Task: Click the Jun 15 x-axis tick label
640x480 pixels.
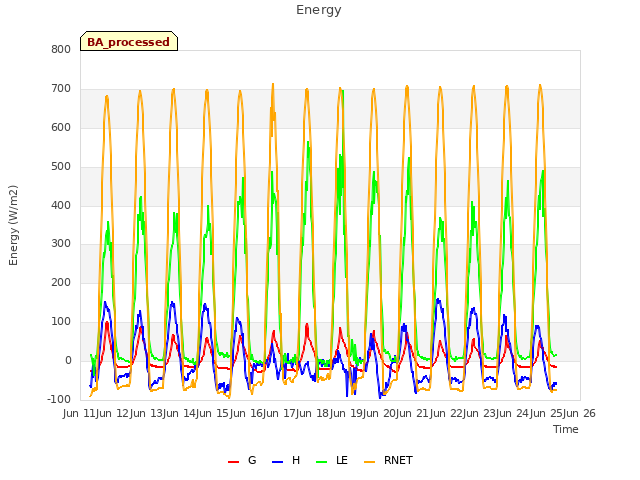Action: point(214,413)
